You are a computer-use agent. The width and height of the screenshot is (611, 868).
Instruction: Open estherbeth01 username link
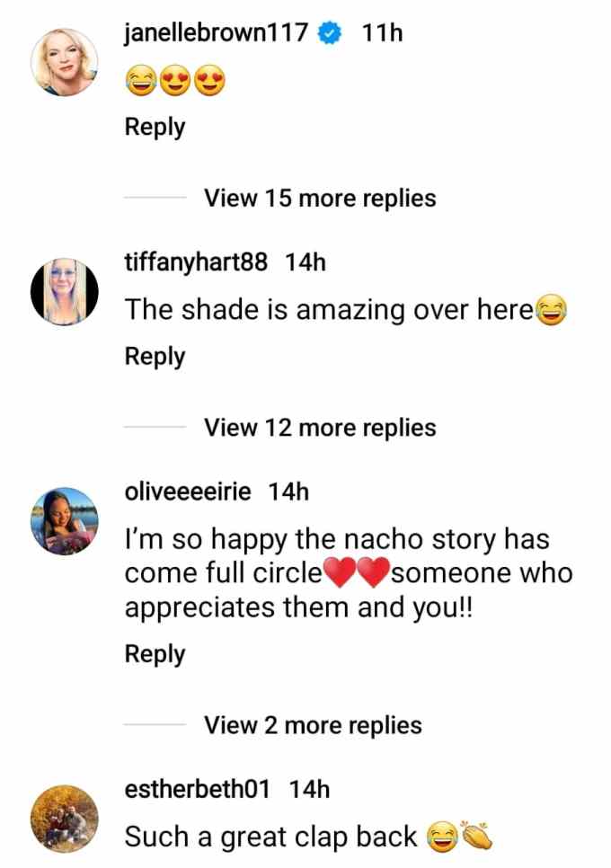coord(197,788)
